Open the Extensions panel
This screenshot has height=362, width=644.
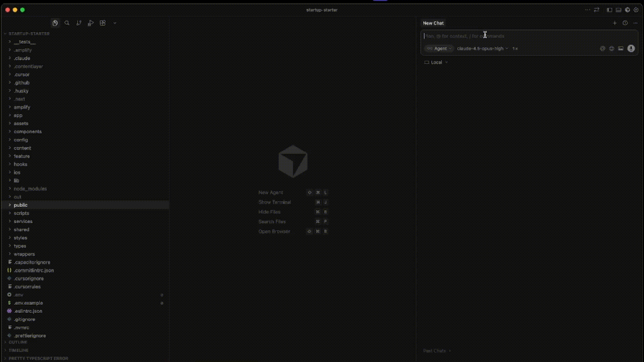pos(103,23)
